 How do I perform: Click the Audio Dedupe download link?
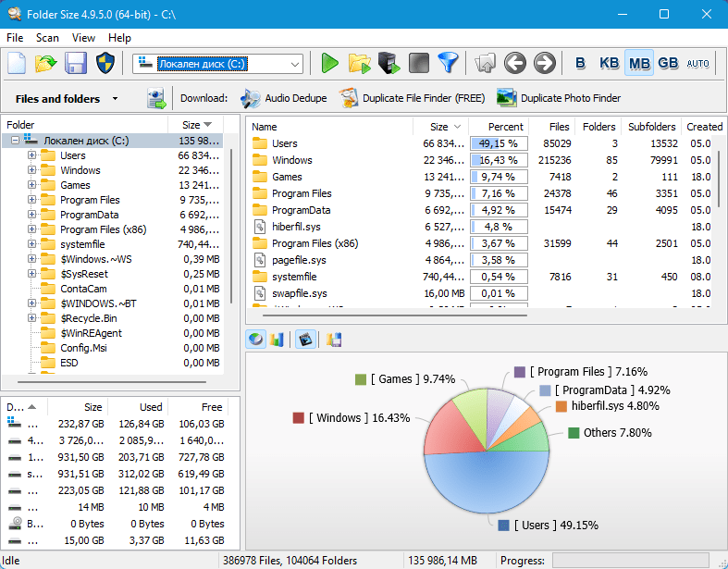[x=296, y=98]
